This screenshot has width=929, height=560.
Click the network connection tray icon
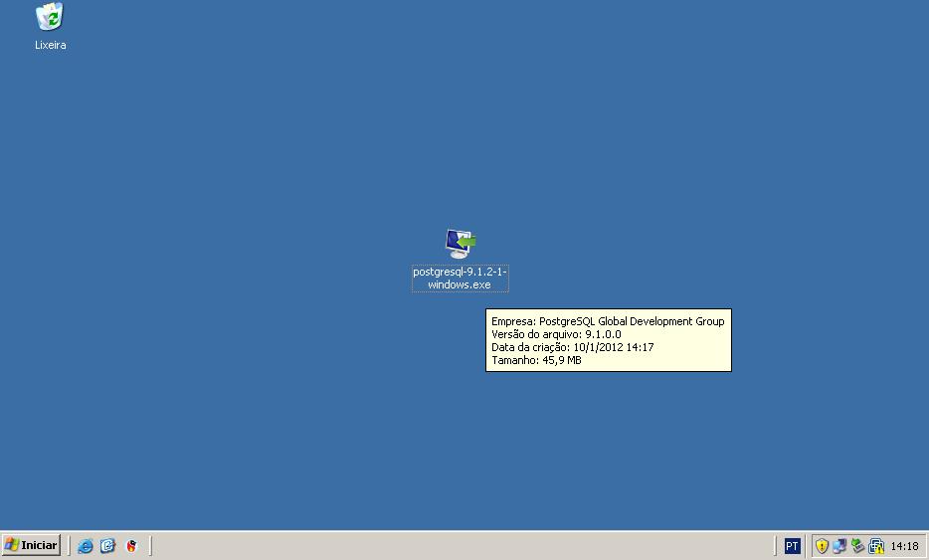(x=839, y=546)
